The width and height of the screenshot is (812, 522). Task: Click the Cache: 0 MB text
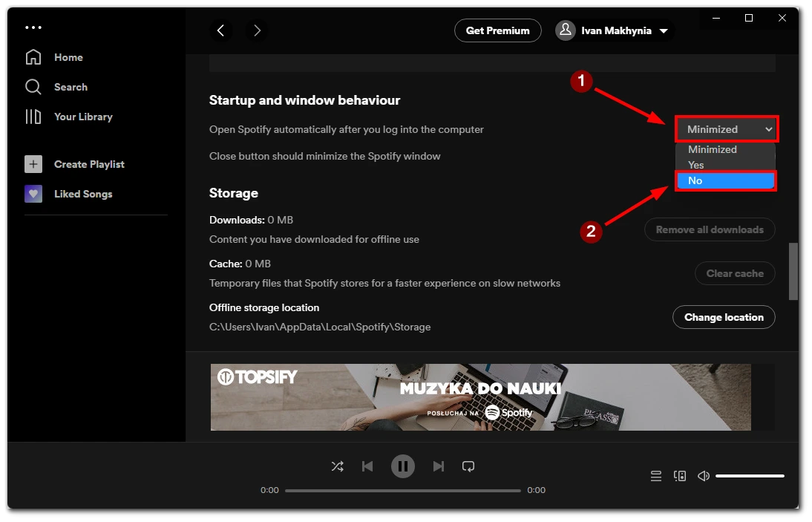(240, 264)
